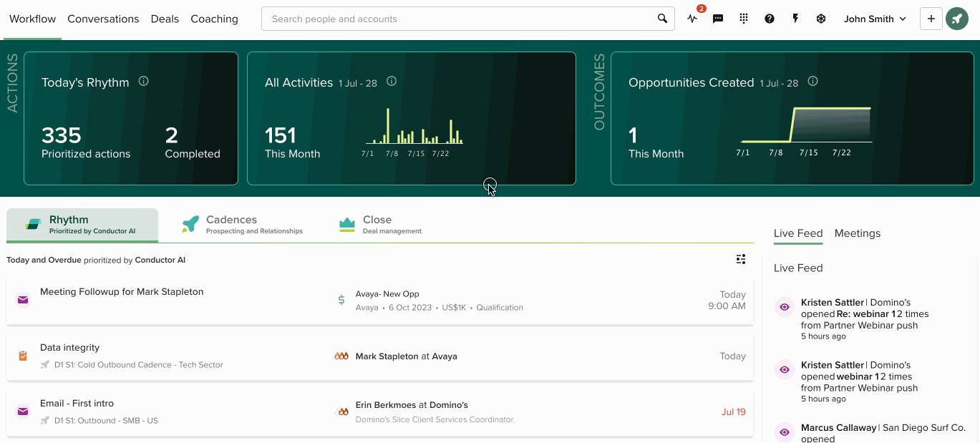This screenshot has height=443, width=980.
Task: Open the activity pulse notifications icon
Action: click(692, 19)
